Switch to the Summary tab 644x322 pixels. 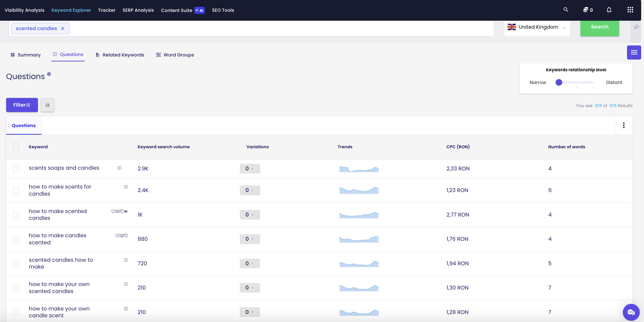point(25,55)
